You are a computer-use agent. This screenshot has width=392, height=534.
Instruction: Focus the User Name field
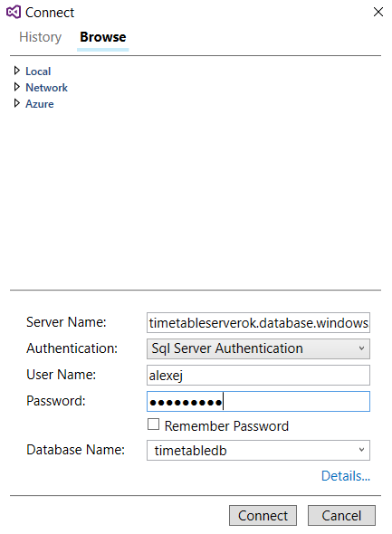pos(258,375)
